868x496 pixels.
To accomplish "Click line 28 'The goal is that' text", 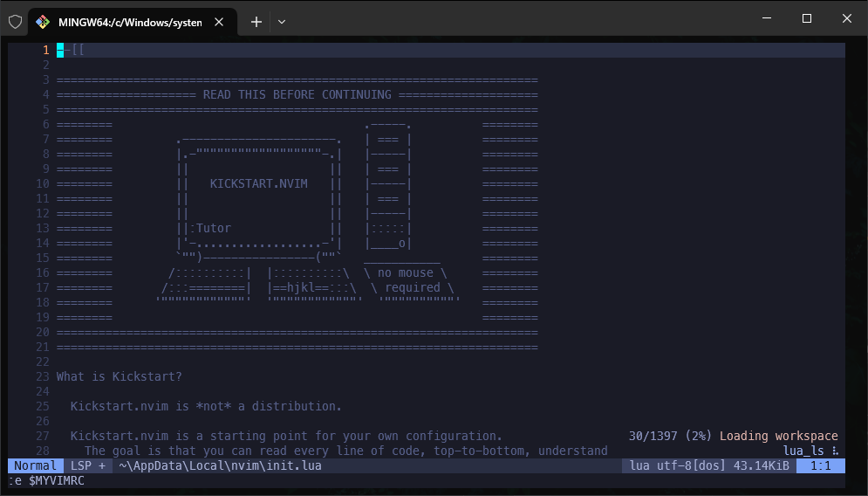I will point(346,451).
